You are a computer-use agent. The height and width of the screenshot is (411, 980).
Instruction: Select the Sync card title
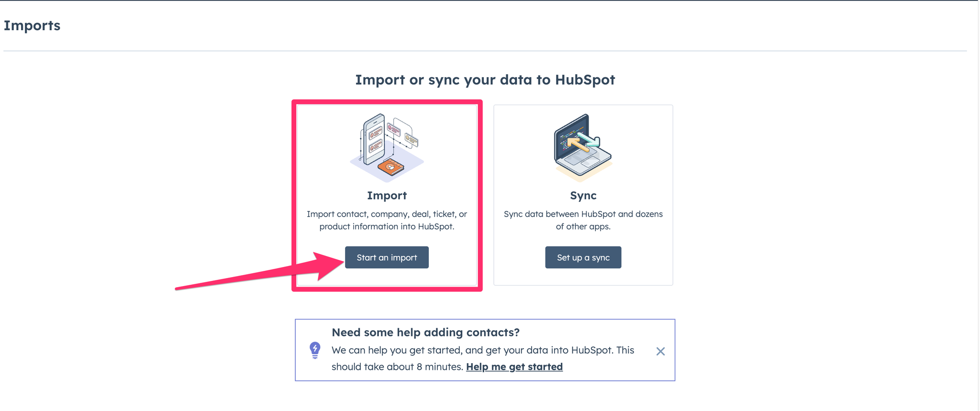[x=583, y=195]
